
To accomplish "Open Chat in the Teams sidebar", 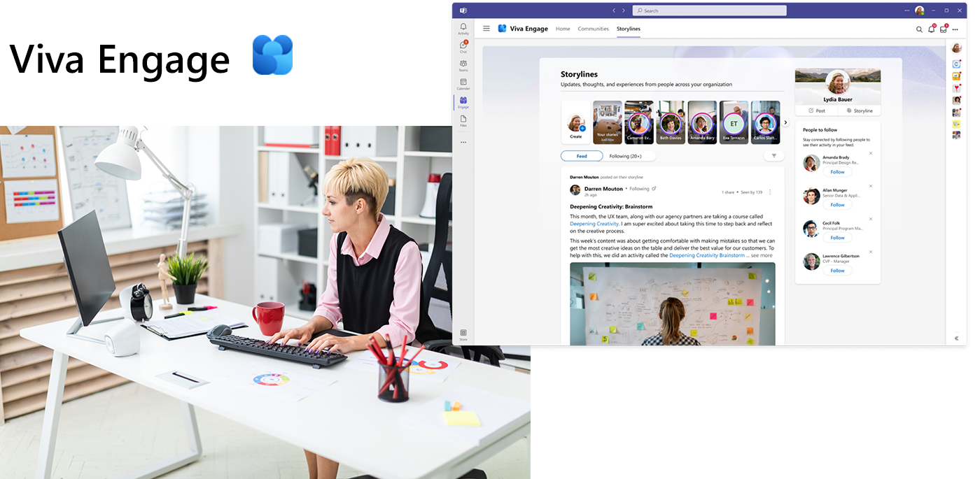I will [463, 46].
